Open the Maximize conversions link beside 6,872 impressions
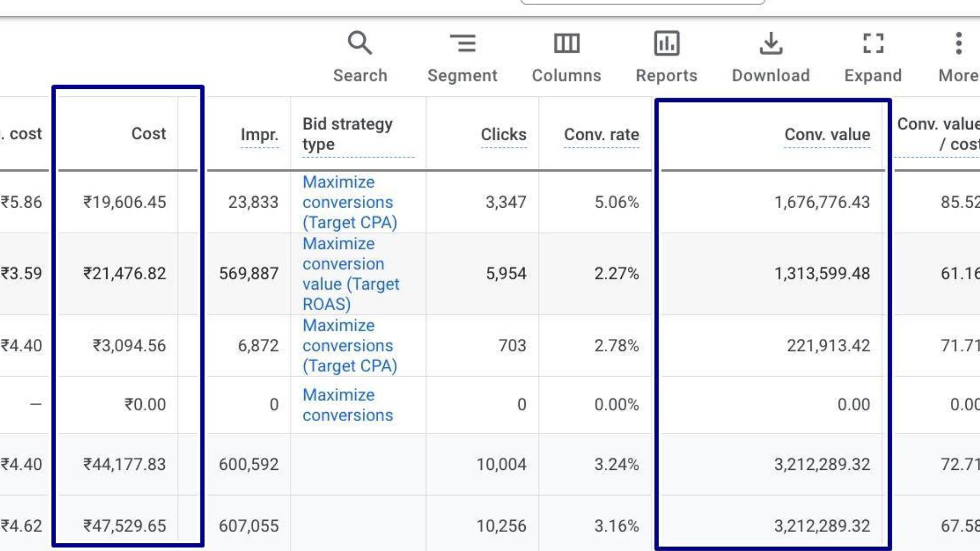The height and width of the screenshot is (551, 980). pyautogui.click(x=349, y=346)
